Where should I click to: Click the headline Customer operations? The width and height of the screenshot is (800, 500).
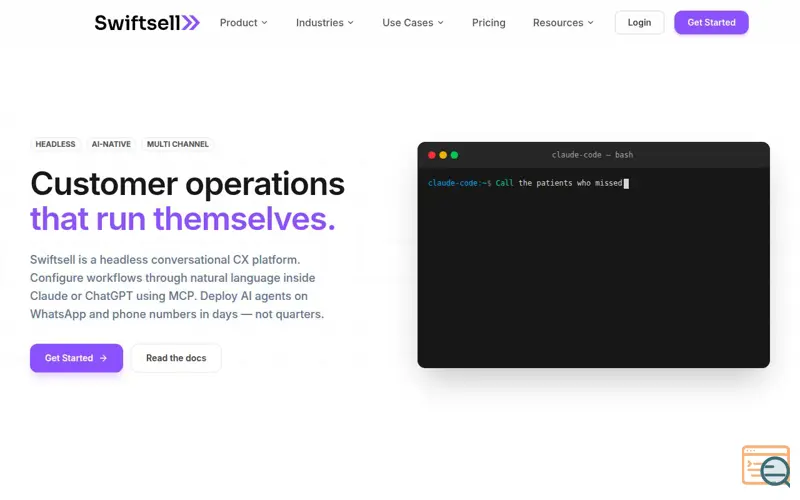pos(188,184)
